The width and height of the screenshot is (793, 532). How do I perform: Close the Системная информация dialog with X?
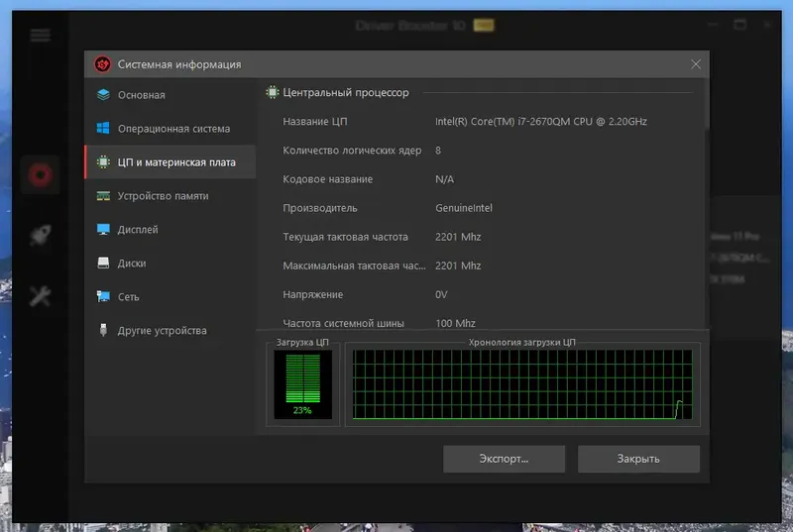(696, 64)
